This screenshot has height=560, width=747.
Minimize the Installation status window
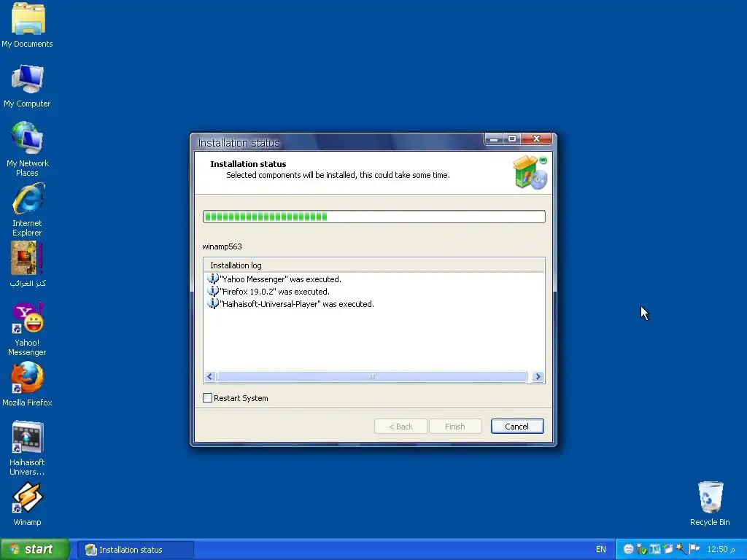click(x=494, y=139)
